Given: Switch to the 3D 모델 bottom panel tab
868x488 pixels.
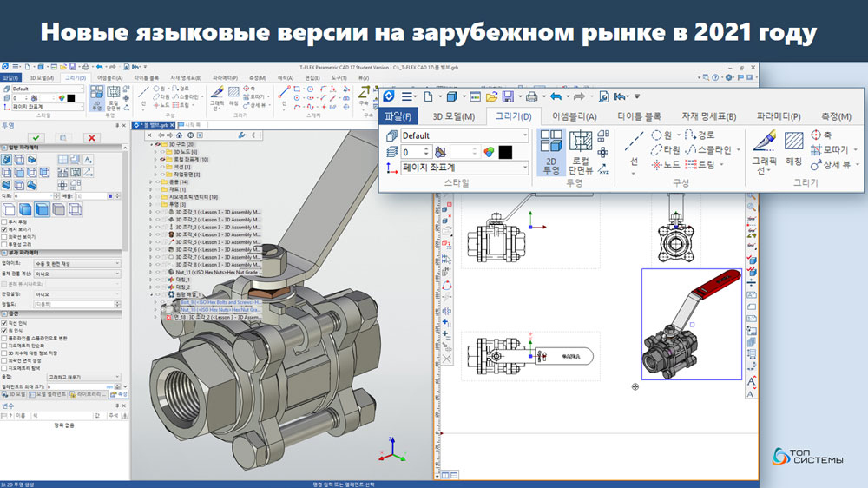Looking at the screenshot, I should pyautogui.click(x=13, y=394).
